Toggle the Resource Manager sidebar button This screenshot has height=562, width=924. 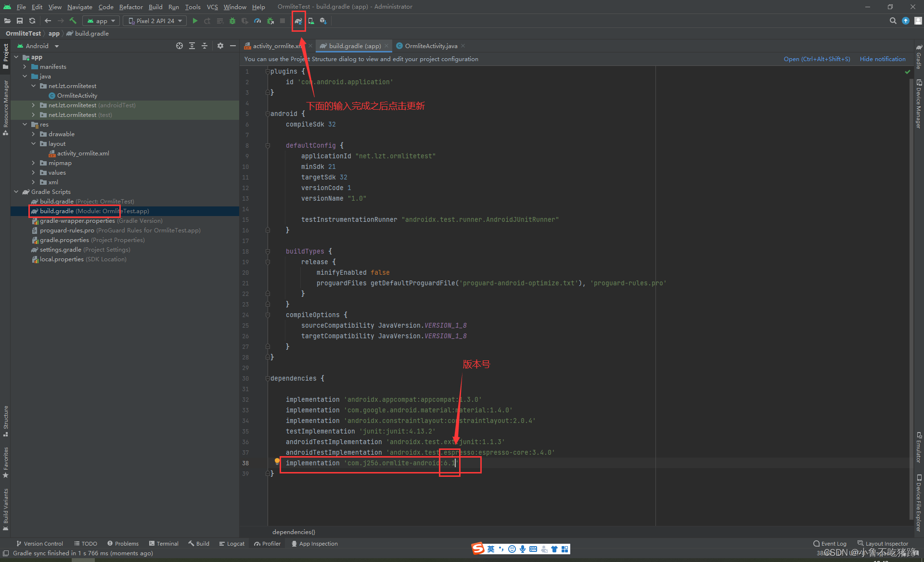pyautogui.click(x=6, y=108)
